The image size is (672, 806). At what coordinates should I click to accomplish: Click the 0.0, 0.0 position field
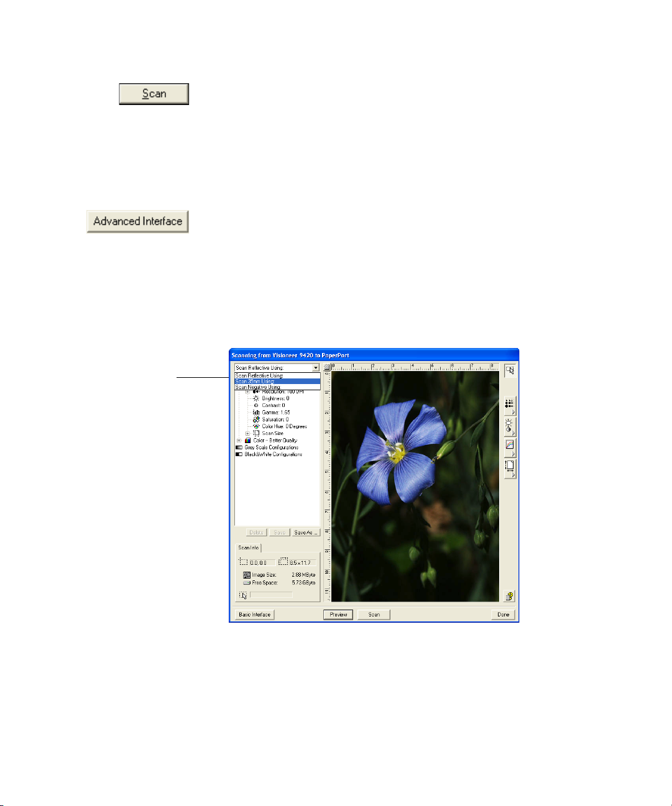(x=262, y=562)
